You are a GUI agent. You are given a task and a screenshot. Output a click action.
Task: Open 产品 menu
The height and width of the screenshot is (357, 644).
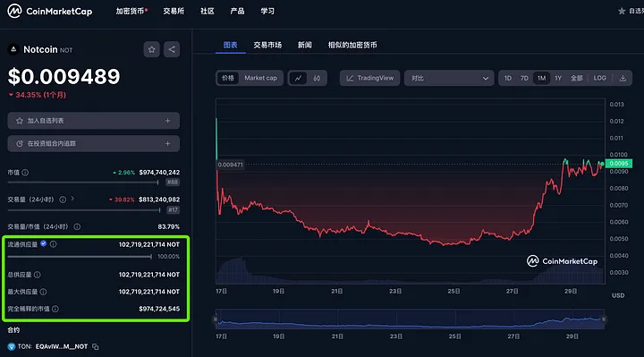click(x=237, y=11)
